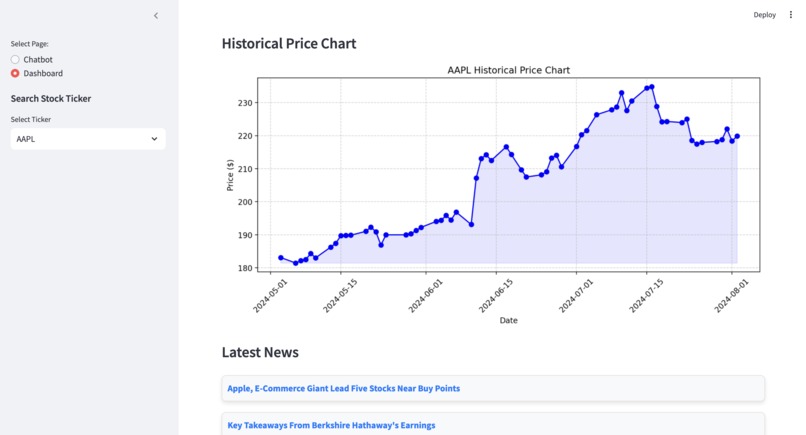Expand the ticker dropdown chevron arrow
Image resolution: width=806 pixels, height=435 pixels.
point(154,139)
